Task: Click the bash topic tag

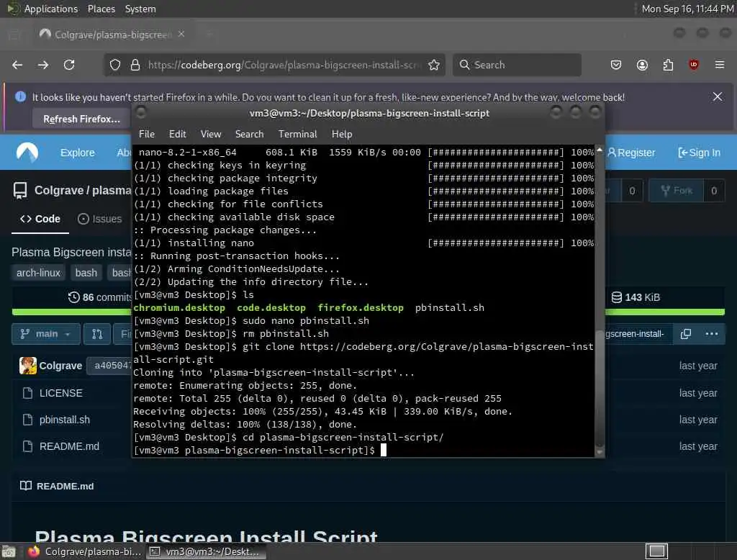Action: (86, 273)
